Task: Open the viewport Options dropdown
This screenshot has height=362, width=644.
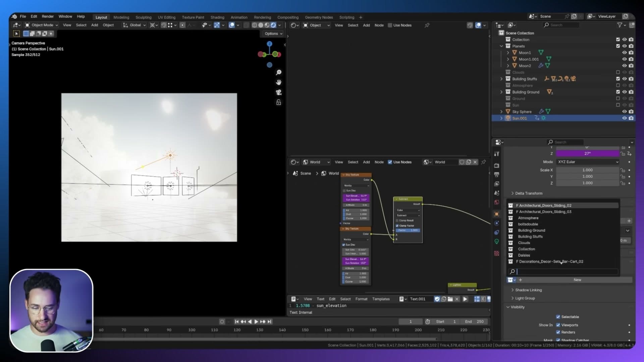Action: pos(273,34)
